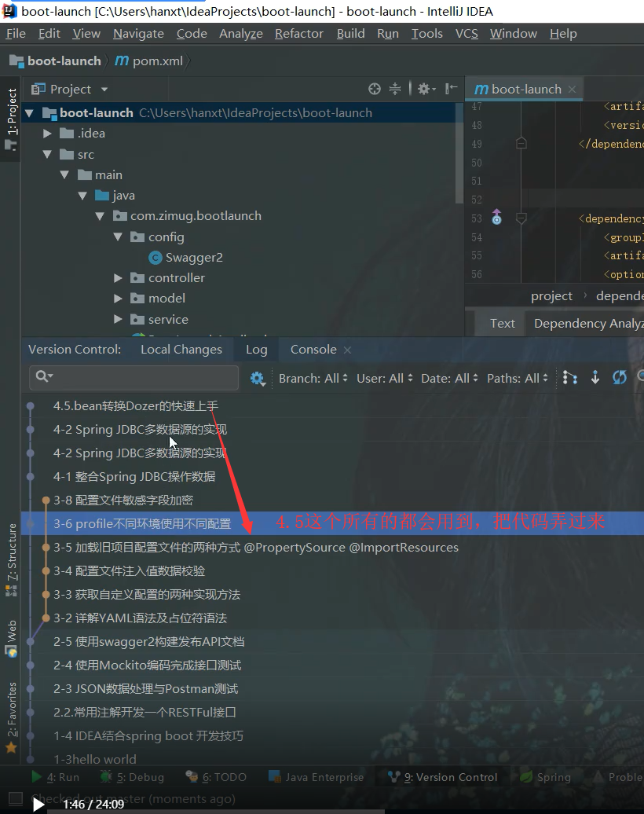
Task: Open the Branch: All filter dropdown
Action: click(x=313, y=379)
